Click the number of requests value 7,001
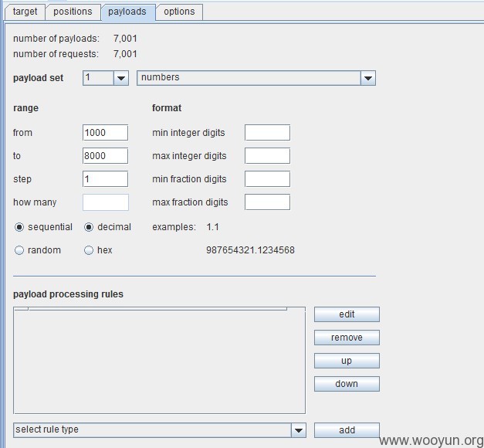Viewport: 484px width, 448px height. [x=125, y=54]
